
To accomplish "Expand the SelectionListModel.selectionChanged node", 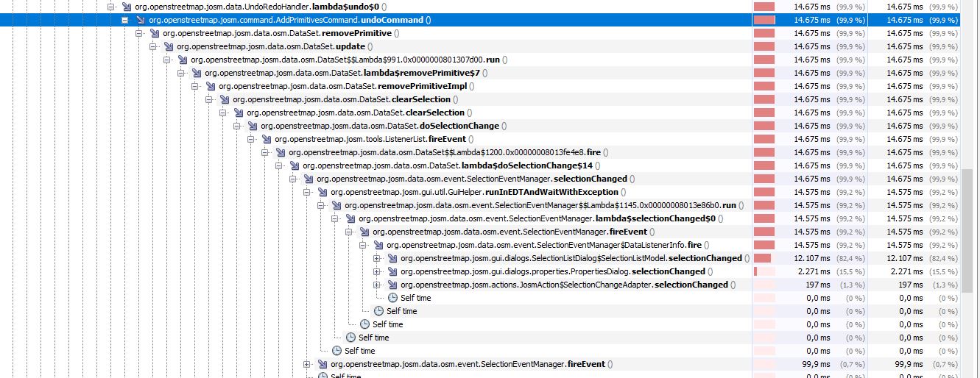I will click(377, 258).
